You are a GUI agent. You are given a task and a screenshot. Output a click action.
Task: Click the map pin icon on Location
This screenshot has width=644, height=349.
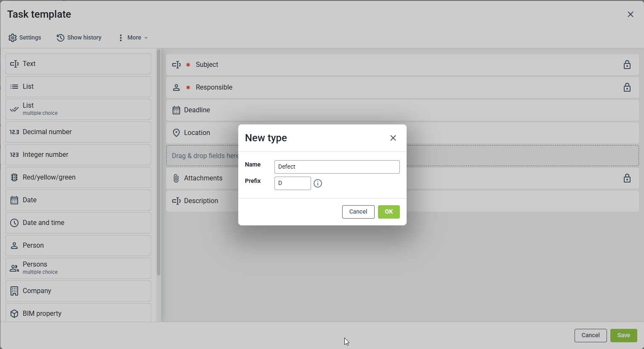pyautogui.click(x=176, y=133)
